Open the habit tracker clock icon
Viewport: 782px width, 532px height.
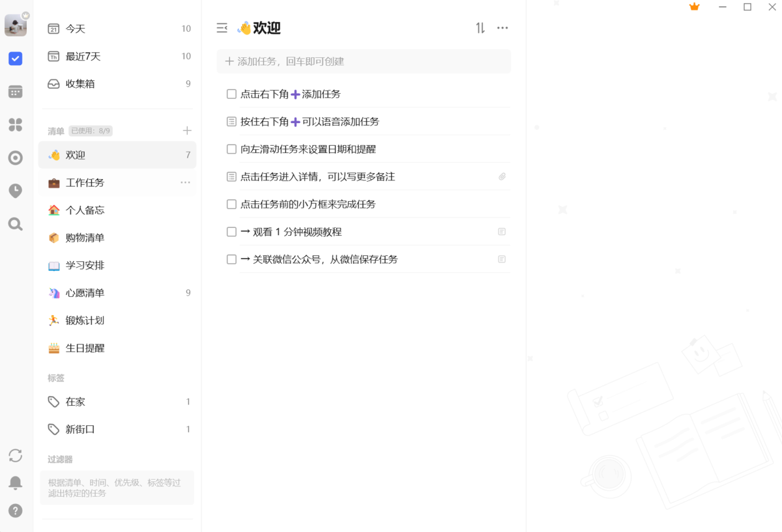coord(15,191)
